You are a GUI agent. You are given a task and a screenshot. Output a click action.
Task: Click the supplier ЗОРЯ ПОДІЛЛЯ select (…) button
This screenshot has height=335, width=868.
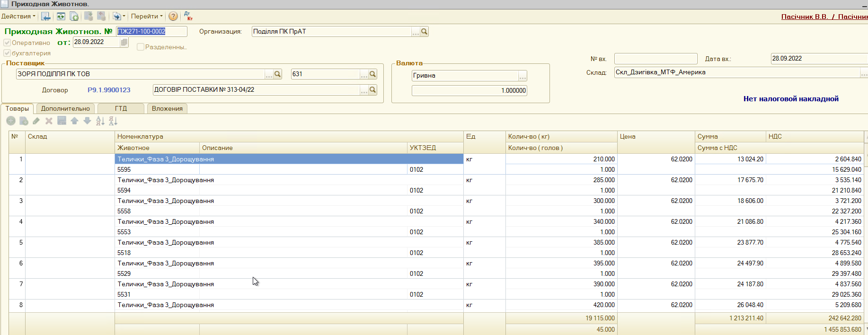[269, 74]
